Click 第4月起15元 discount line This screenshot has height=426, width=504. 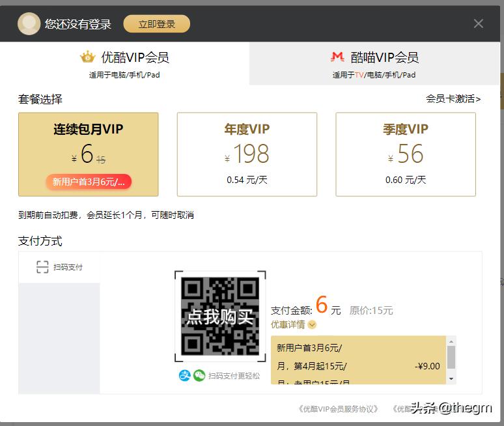(x=312, y=366)
